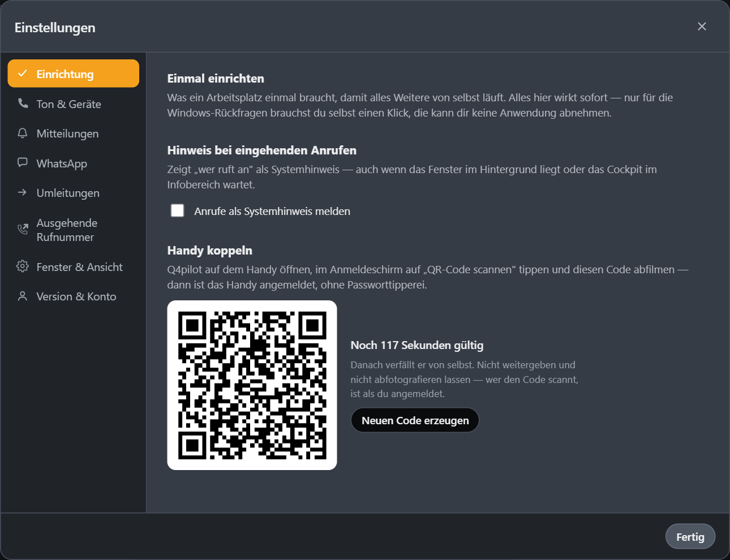
Task: Click the bell icon for Mitteilungen
Action: (23, 133)
